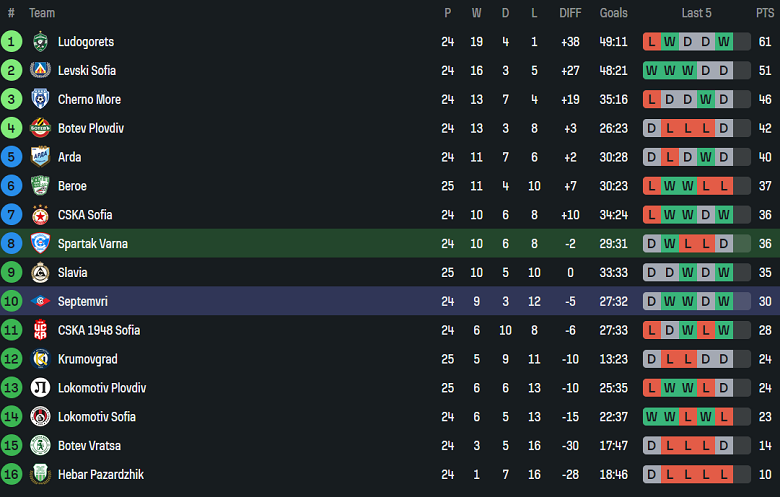
Task: Click the Botev Plovdiv team badge
Action: [40, 128]
